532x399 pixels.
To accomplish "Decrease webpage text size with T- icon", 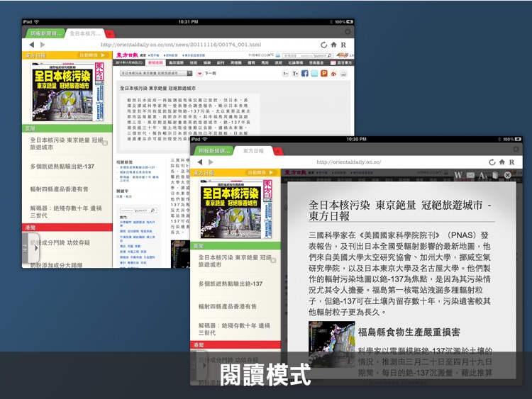I will pos(285,74).
